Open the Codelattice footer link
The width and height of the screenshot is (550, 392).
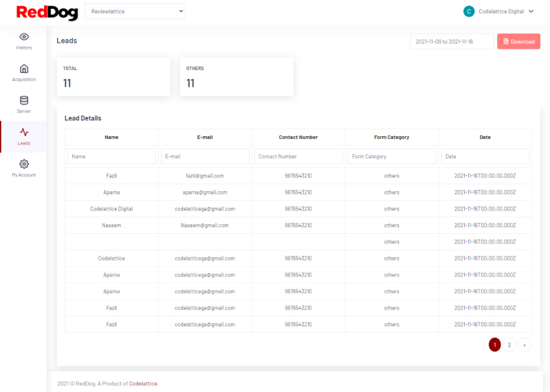[x=143, y=384]
